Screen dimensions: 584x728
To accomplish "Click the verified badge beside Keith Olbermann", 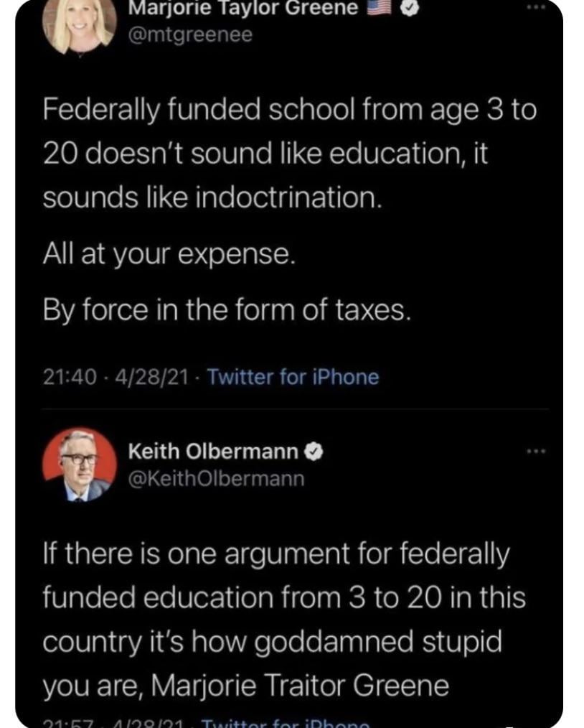I will [x=314, y=451].
